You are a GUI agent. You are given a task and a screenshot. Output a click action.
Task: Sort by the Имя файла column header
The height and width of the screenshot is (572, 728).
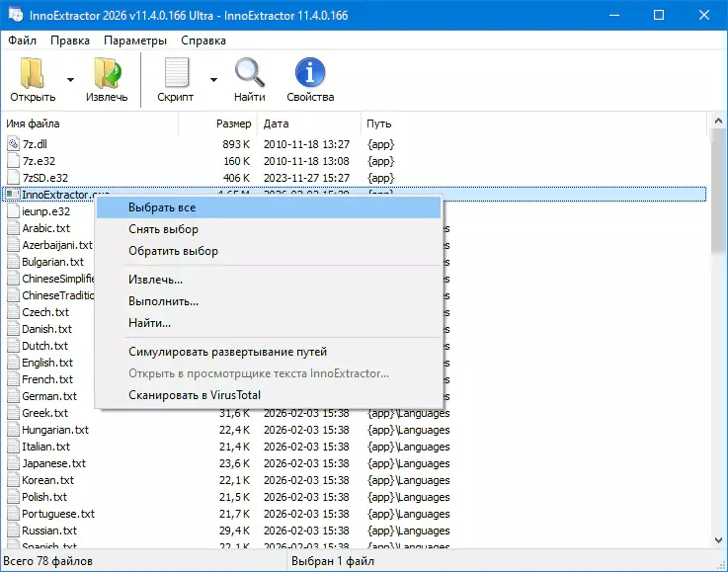click(34, 123)
